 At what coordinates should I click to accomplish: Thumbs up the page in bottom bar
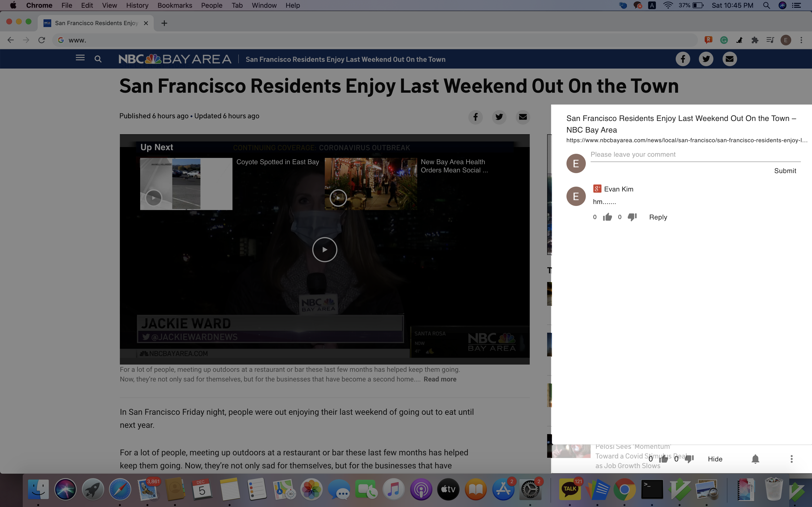click(x=663, y=459)
